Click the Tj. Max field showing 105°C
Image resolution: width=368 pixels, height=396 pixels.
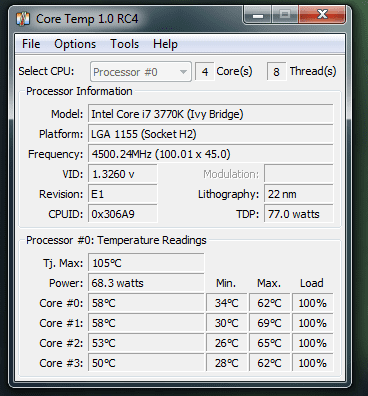point(146,263)
